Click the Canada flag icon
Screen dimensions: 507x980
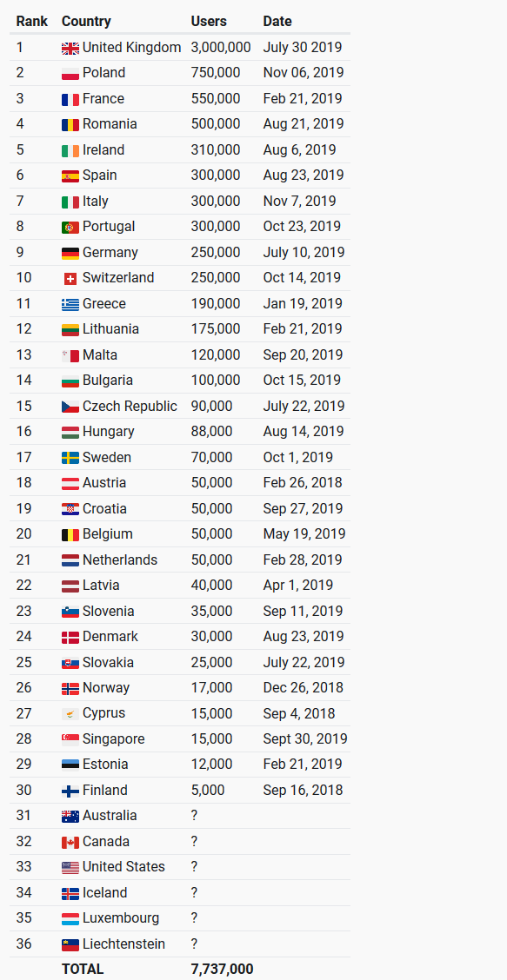pyautogui.click(x=70, y=843)
